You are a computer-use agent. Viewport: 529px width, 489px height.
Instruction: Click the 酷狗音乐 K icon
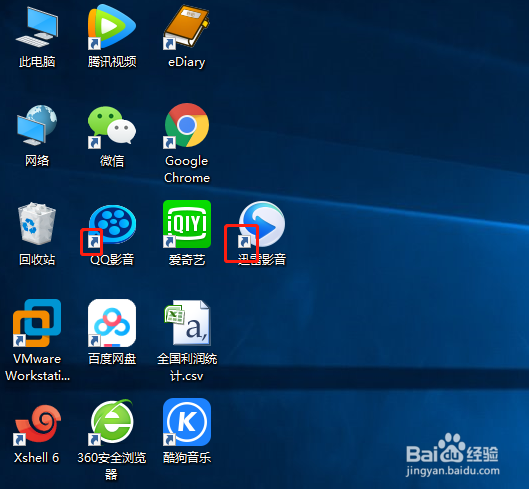pos(187,422)
